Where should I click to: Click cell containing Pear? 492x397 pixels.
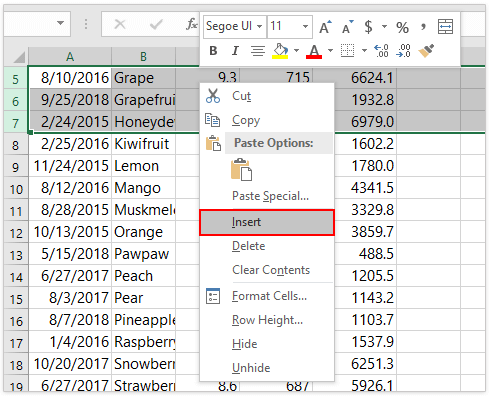point(143,298)
